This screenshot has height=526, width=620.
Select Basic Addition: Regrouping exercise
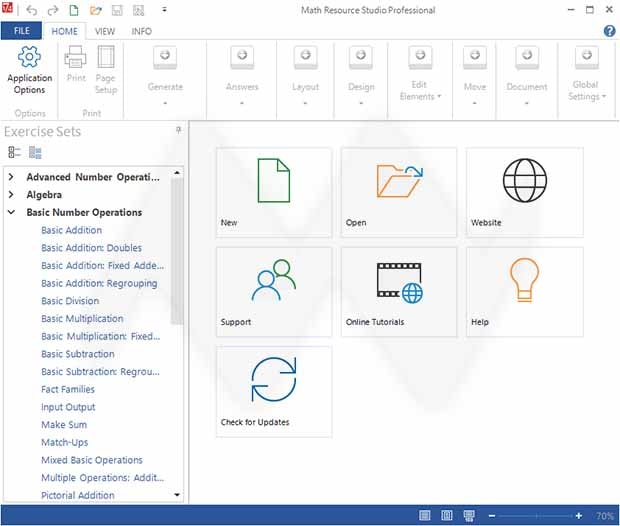pyautogui.click(x=99, y=283)
